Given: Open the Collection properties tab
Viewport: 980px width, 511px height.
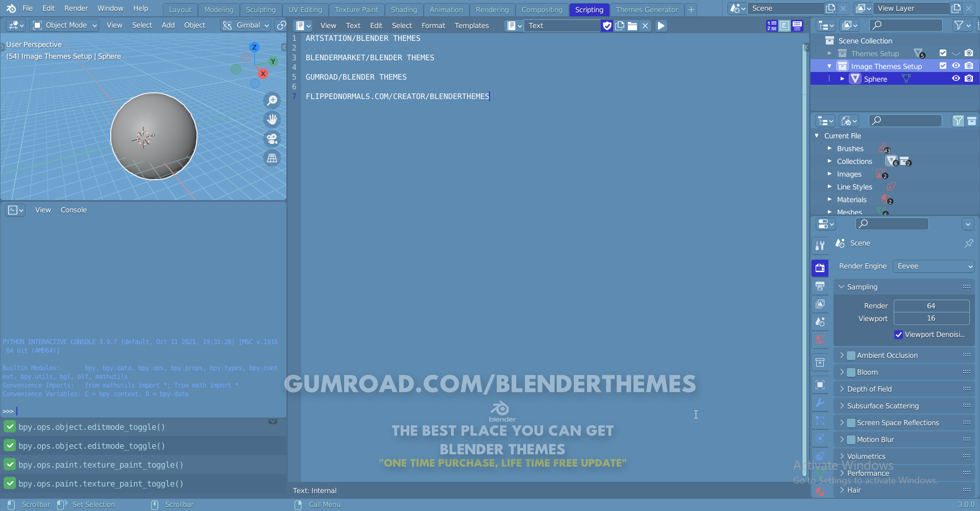Looking at the screenshot, I should coord(820,362).
